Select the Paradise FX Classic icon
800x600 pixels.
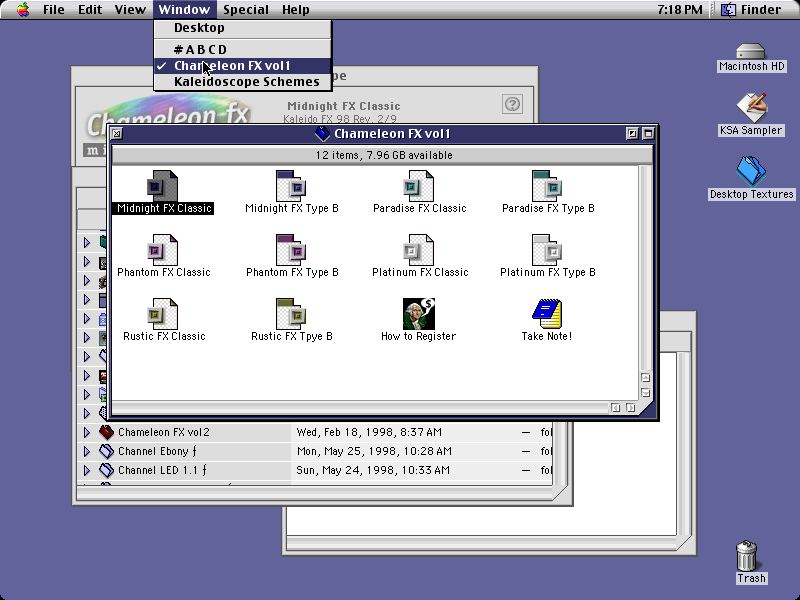tap(418, 186)
